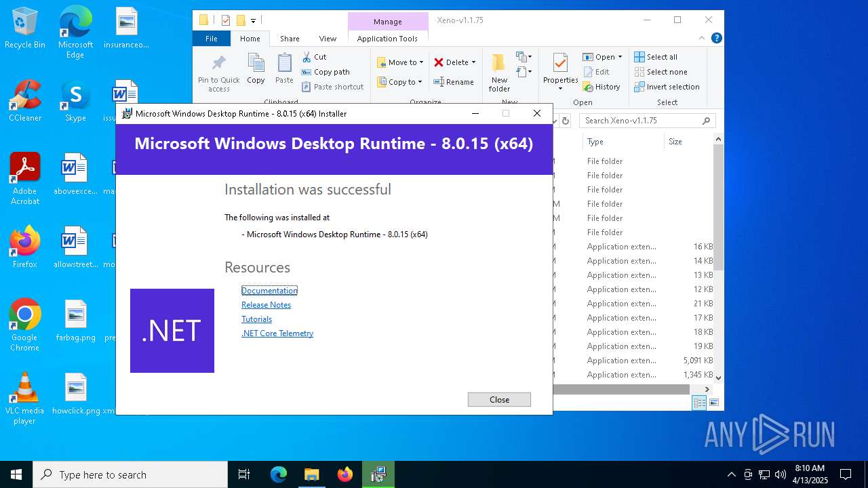
Task: Click the blue Help question mark icon
Action: 716,39
